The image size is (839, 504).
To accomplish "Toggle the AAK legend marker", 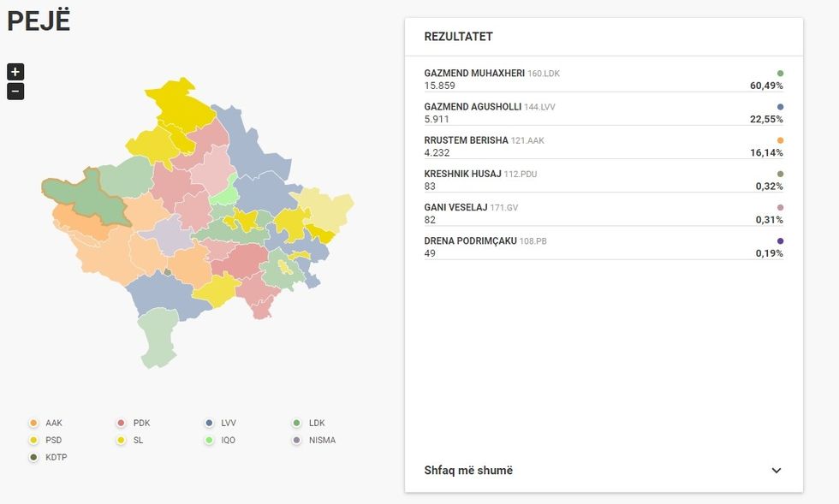I will click(33, 424).
